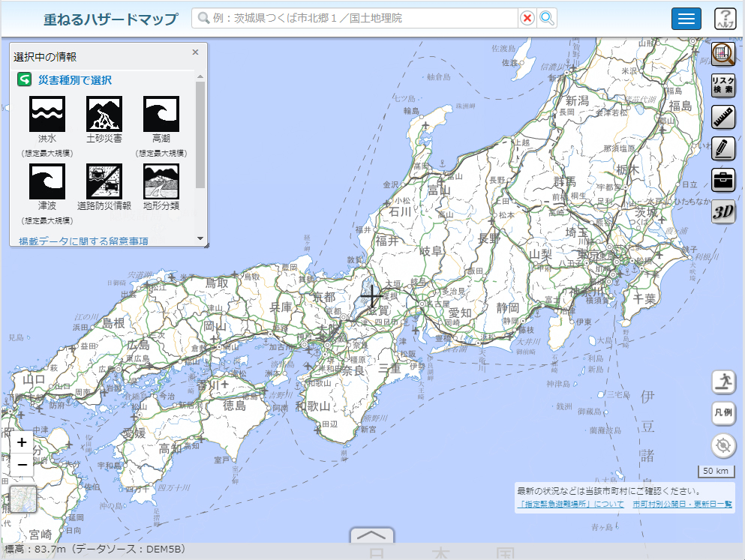The width and height of the screenshot is (745, 560).
Task: Select the 高潮 storm surge icon
Action: pyautogui.click(x=161, y=115)
